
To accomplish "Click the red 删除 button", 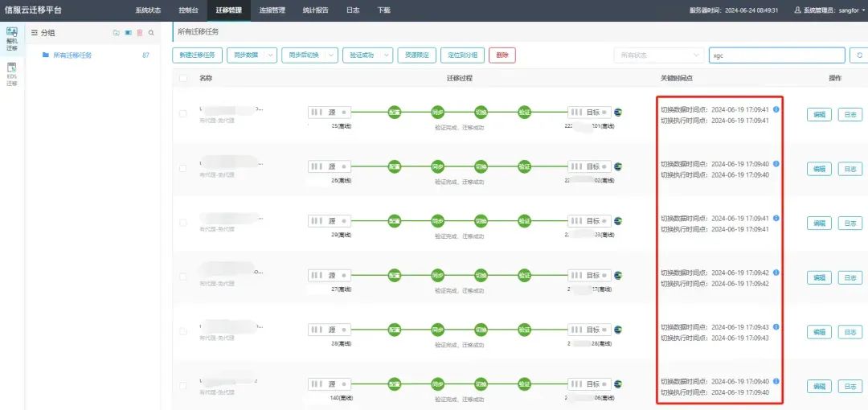I will tap(502, 55).
